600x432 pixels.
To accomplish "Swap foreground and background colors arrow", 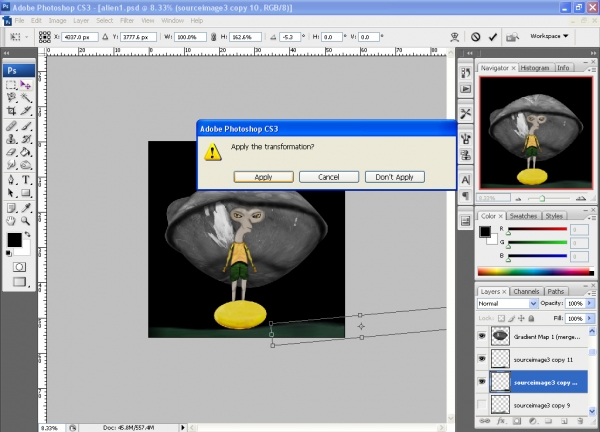I will pyautogui.click(x=28, y=234).
